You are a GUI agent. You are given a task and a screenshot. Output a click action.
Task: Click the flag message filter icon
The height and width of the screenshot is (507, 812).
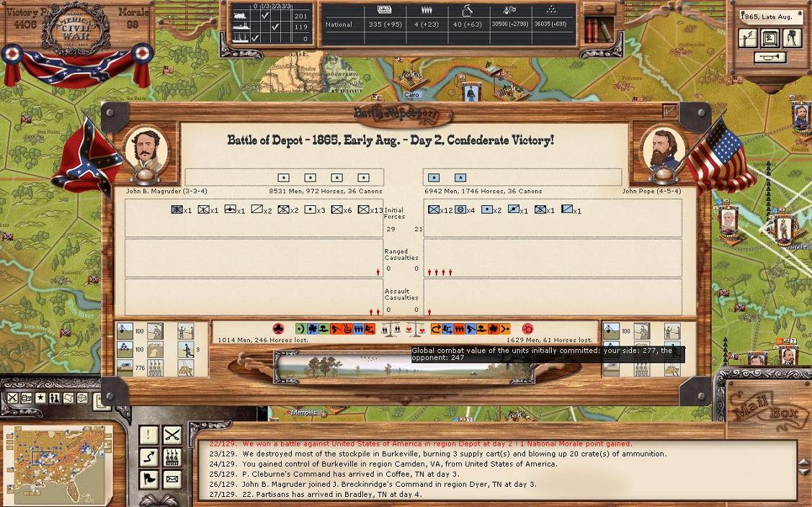[148, 479]
